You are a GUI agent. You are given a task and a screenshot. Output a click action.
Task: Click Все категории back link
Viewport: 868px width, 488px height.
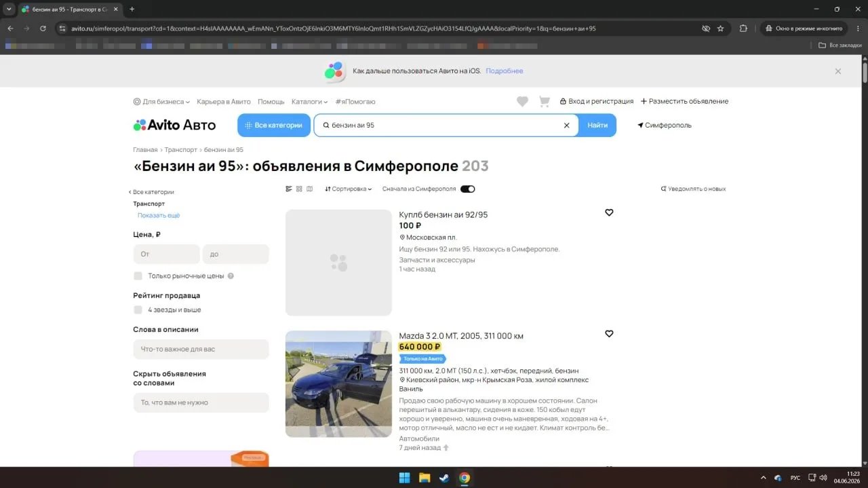click(151, 192)
